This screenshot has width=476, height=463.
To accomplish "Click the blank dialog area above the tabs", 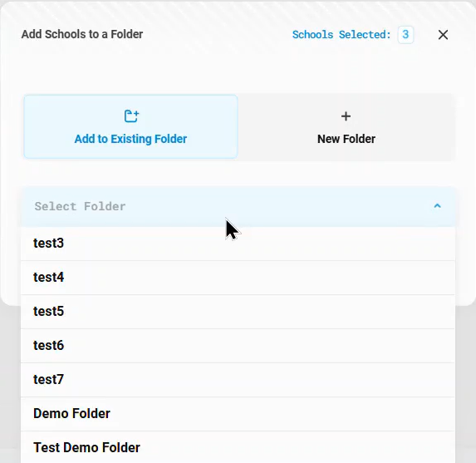I will (238, 70).
